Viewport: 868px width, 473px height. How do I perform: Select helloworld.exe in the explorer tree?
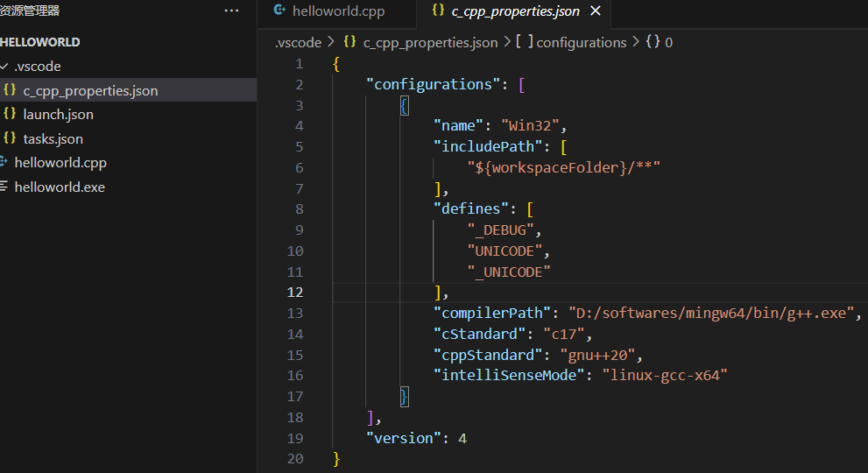pyautogui.click(x=60, y=187)
